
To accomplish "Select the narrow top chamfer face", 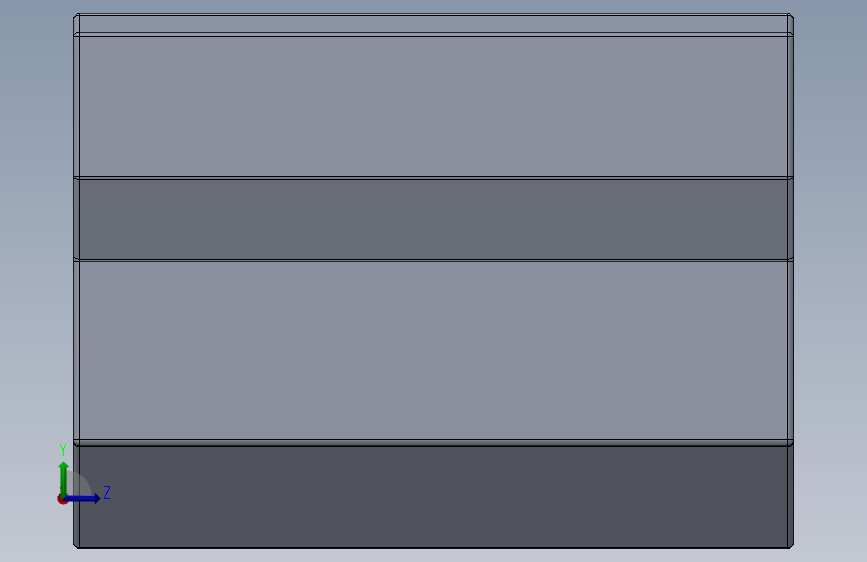I will tap(434, 24).
